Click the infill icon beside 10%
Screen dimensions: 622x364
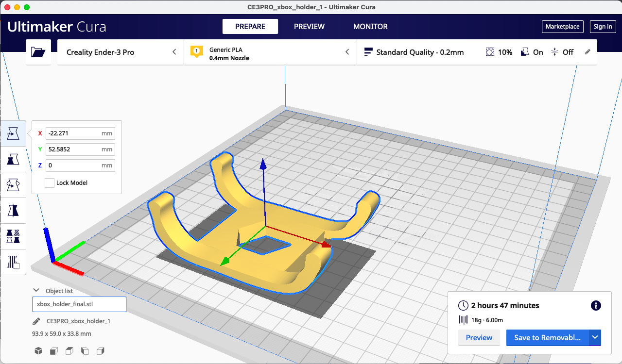(490, 52)
